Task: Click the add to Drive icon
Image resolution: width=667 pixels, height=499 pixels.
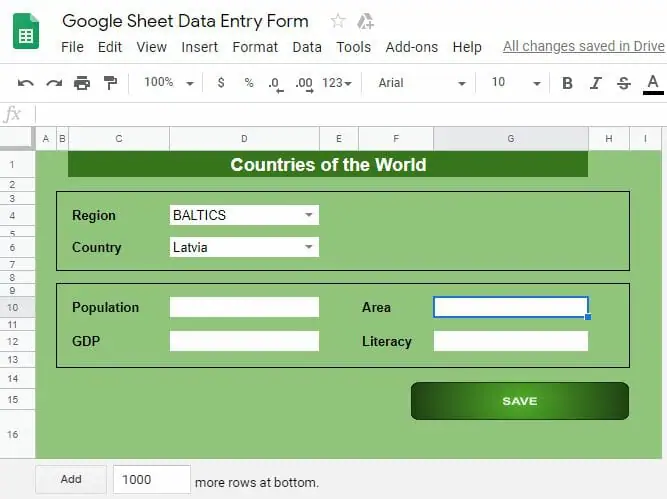Action: (366, 21)
